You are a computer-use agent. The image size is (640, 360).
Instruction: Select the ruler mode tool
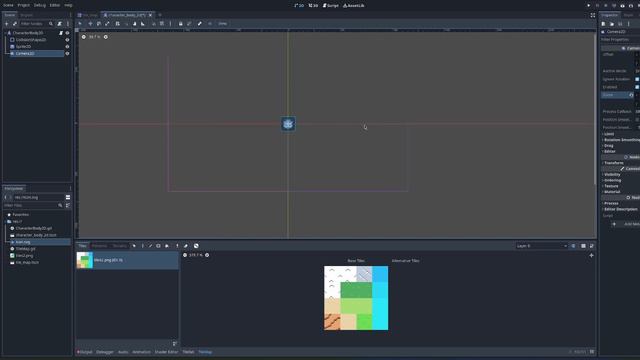[143, 24]
